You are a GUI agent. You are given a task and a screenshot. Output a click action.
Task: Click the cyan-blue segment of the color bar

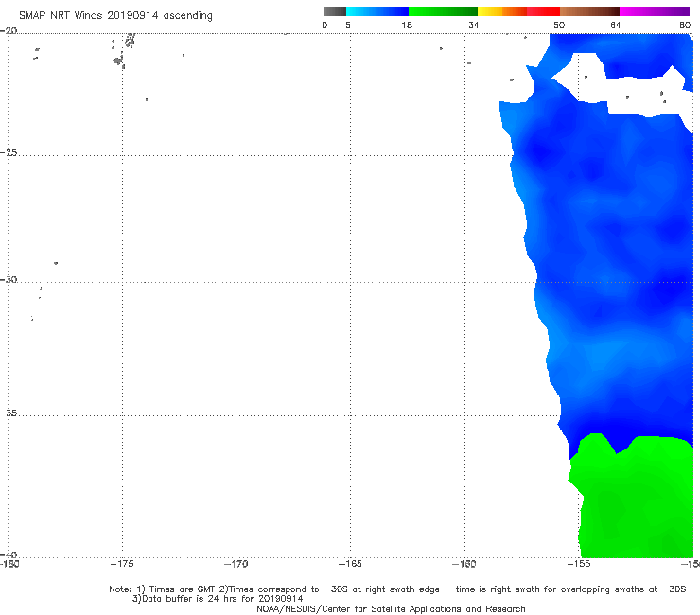tap(377, 11)
